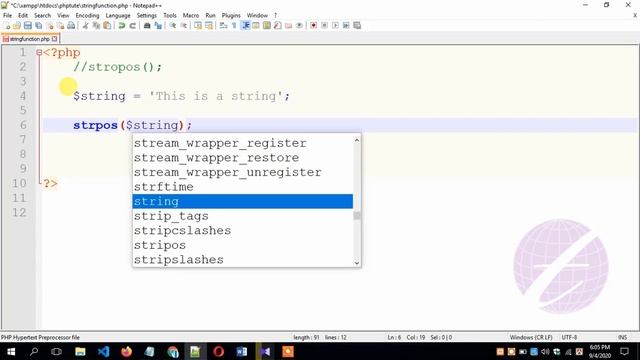The height and width of the screenshot is (360, 640).
Task: Choose stripcslashes from autocomplete list
Action: tap(242, 231)
